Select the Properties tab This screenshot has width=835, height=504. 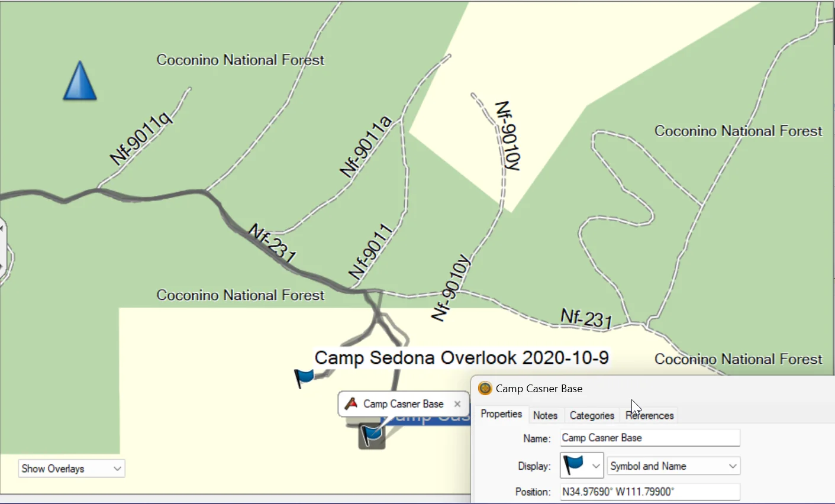coord(501,414)
